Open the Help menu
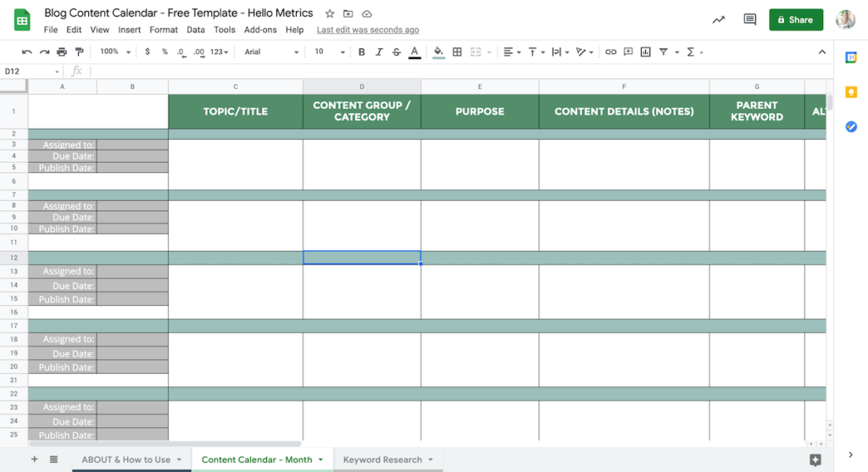Viewport: 868px width, 472px height. 294,30
